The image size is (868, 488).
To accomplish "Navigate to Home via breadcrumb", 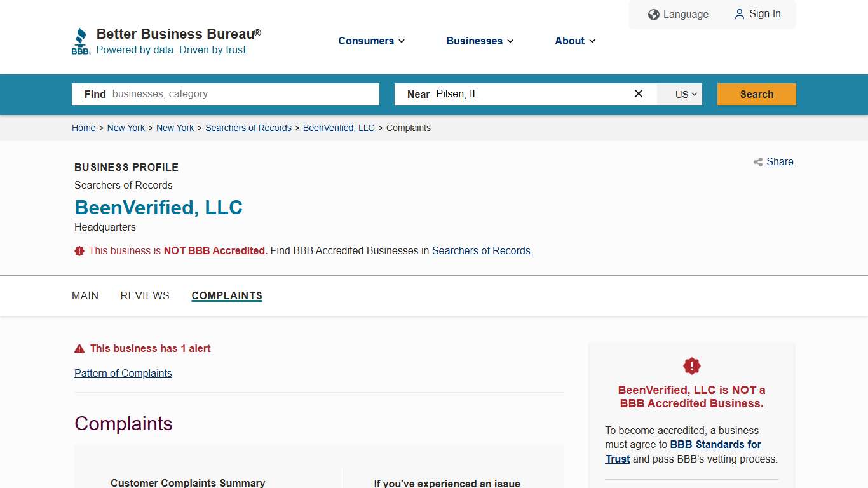I will point(83,128).
